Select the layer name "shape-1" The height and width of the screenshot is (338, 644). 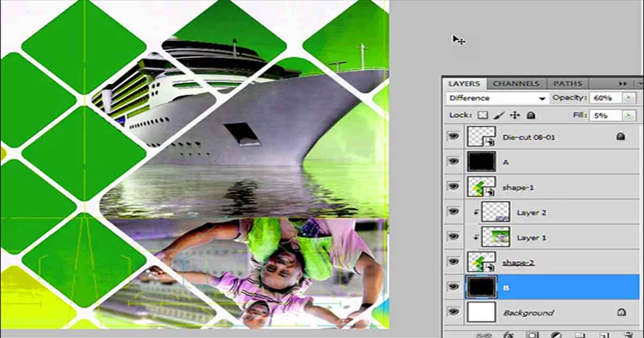coord(518,188)
